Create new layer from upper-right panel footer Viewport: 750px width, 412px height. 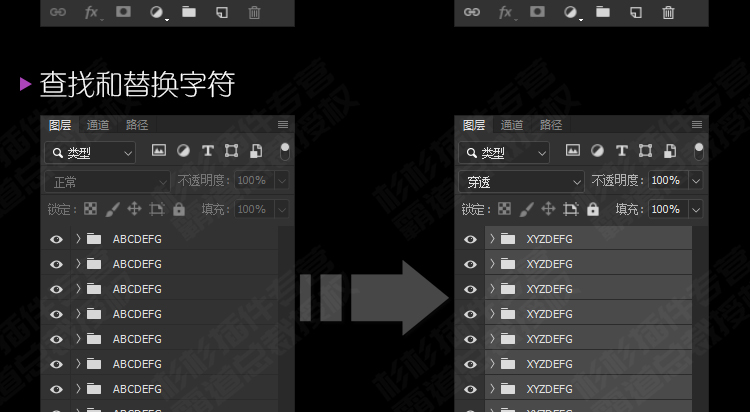point(636,12)
